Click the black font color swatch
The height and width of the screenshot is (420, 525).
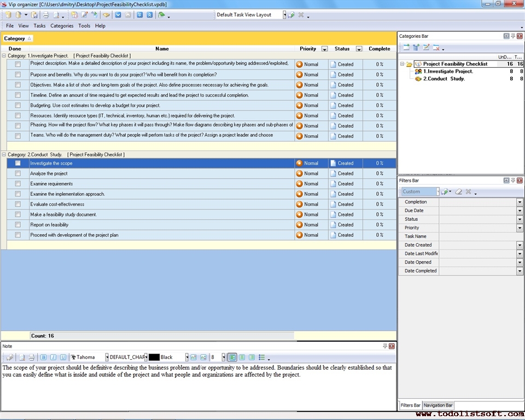[x=154, y=357]
